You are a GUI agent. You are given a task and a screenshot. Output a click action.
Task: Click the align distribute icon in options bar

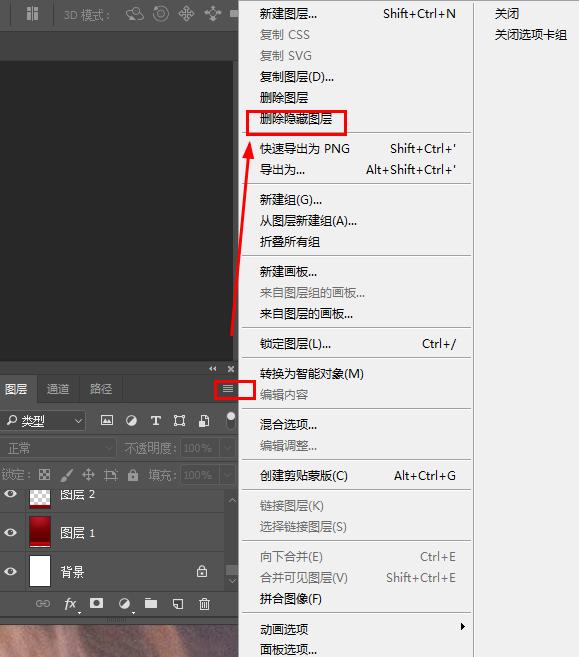pyautogui.click(x=32, y=13)
